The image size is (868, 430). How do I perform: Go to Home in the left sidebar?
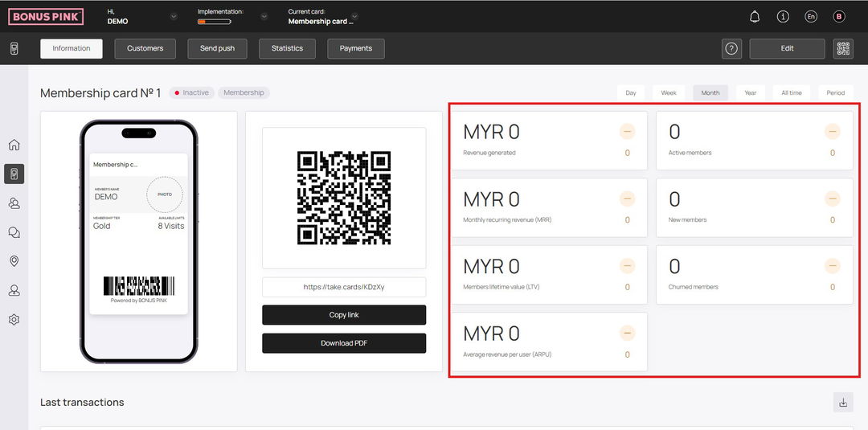point(14,145)
